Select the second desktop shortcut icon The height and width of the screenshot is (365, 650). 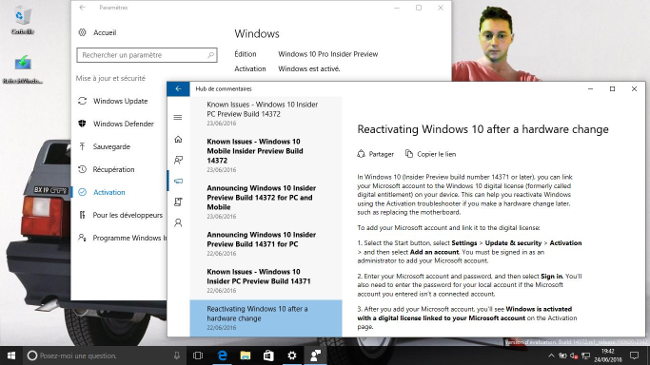point(22,69)
